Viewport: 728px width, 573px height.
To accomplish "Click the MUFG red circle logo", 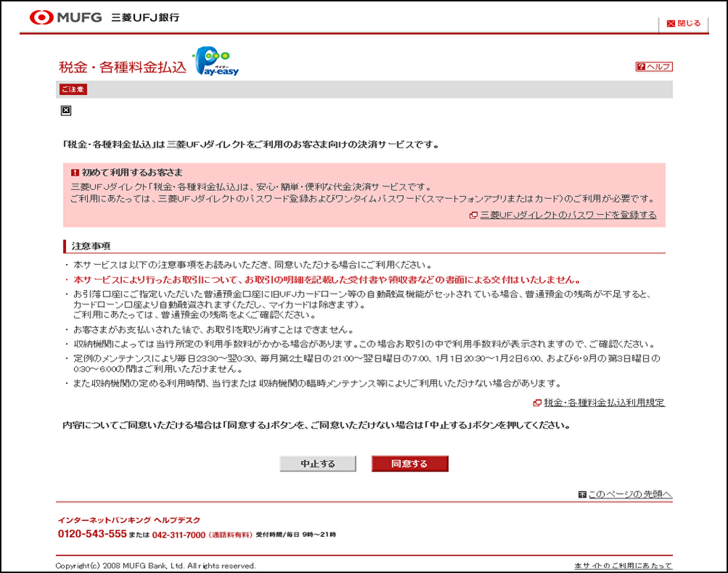I will (41, 17).
